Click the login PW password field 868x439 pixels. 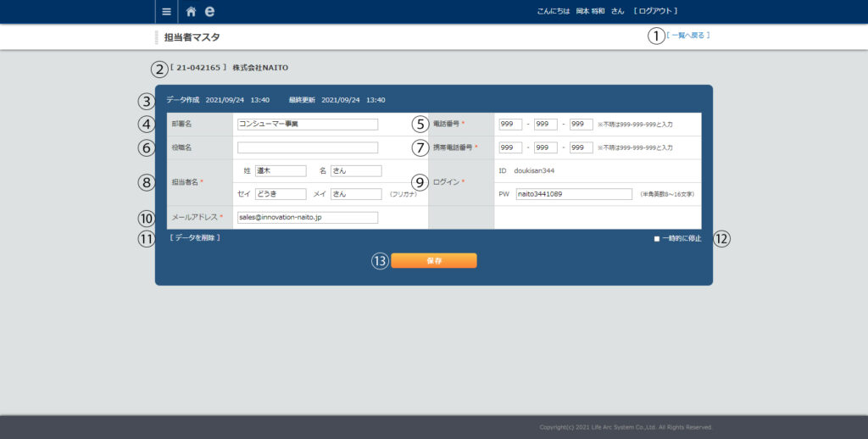tap(573, 194)
